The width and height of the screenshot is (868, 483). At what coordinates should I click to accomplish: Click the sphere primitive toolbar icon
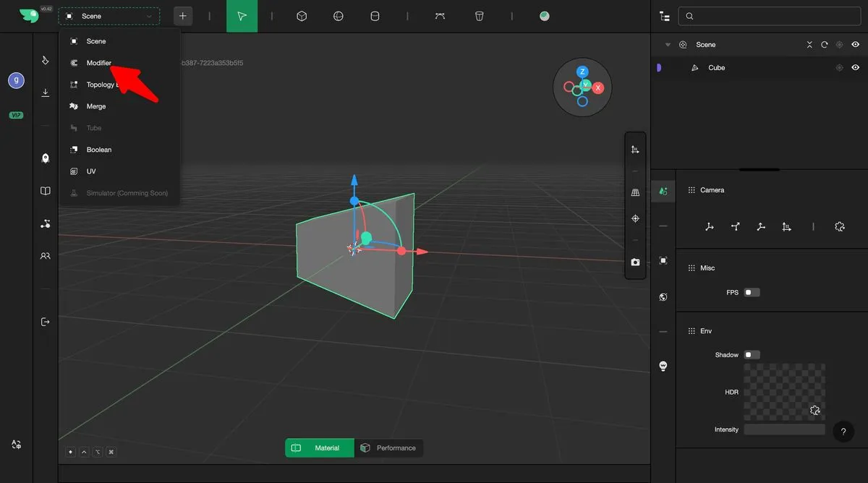click(338, 16)
